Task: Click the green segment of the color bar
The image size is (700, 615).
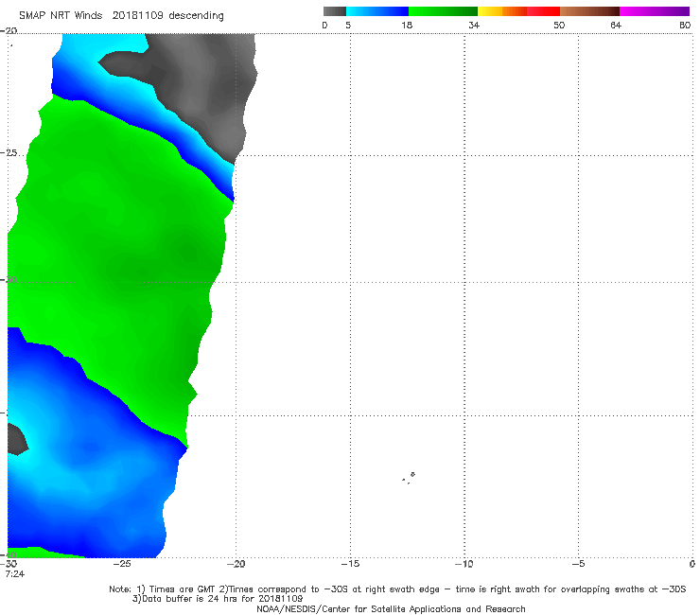Action: (443, 11)
